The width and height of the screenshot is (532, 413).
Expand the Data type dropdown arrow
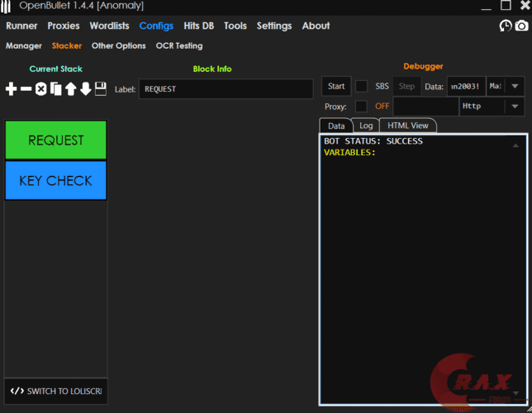[x=515, y=86]
